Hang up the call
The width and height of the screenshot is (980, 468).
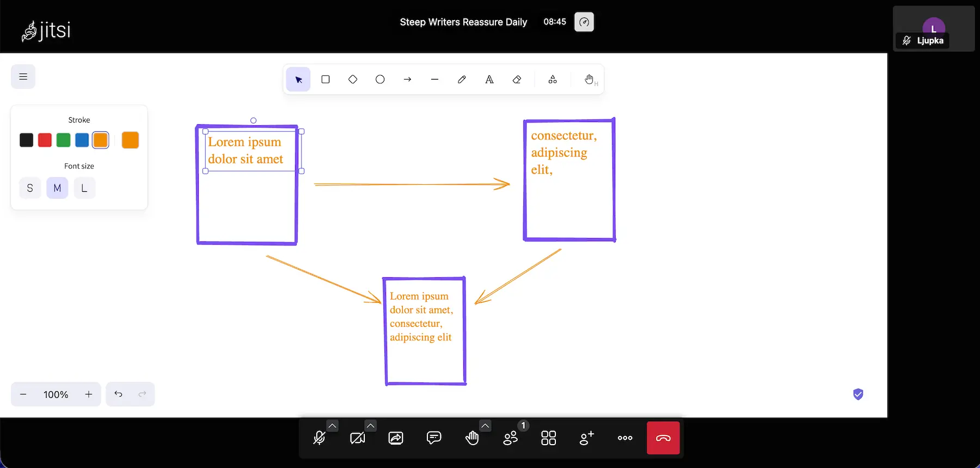pos(663,438)
